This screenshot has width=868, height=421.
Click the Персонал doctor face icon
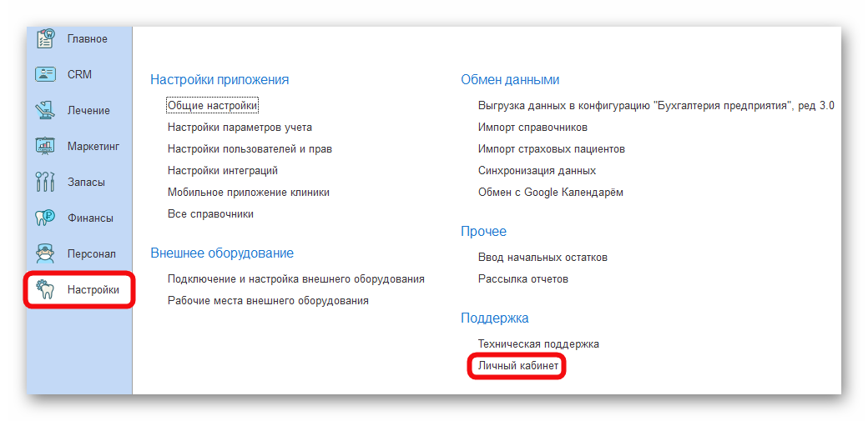coord(45,254)
